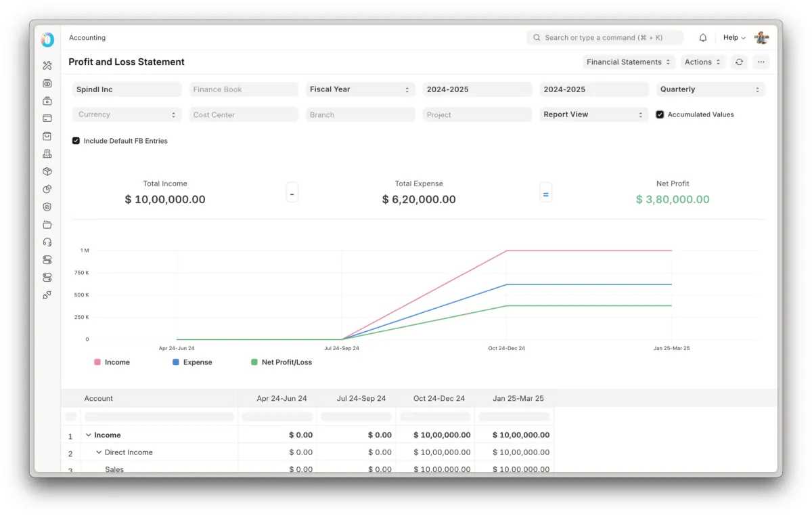Image resolution: width=812 pixels, height=516 pixels.
Task: Open the Report View dropdown
Action: coord(594,115)
